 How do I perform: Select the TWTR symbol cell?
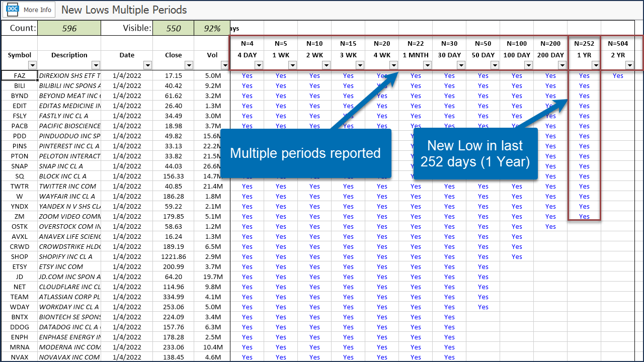[x=20, y=186]
